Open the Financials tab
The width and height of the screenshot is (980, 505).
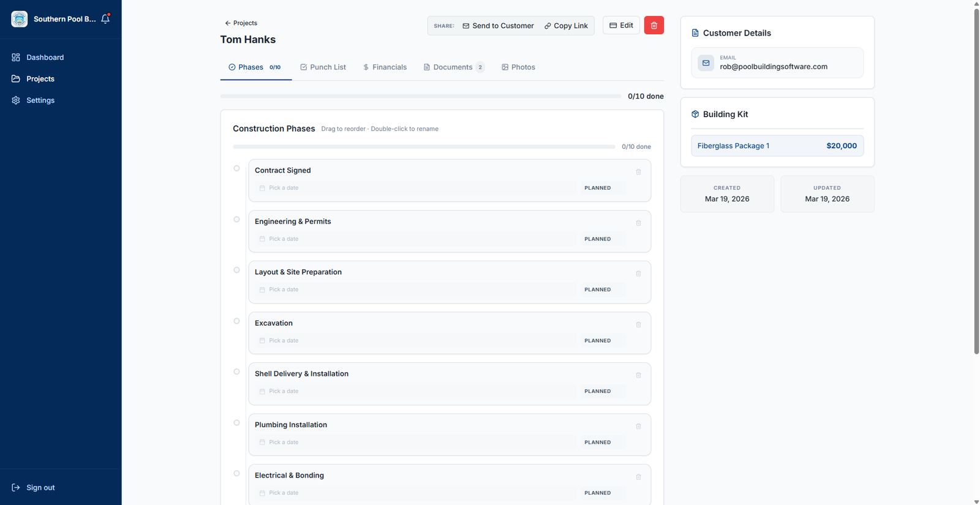pyautogui.click(x=385, y=67)
